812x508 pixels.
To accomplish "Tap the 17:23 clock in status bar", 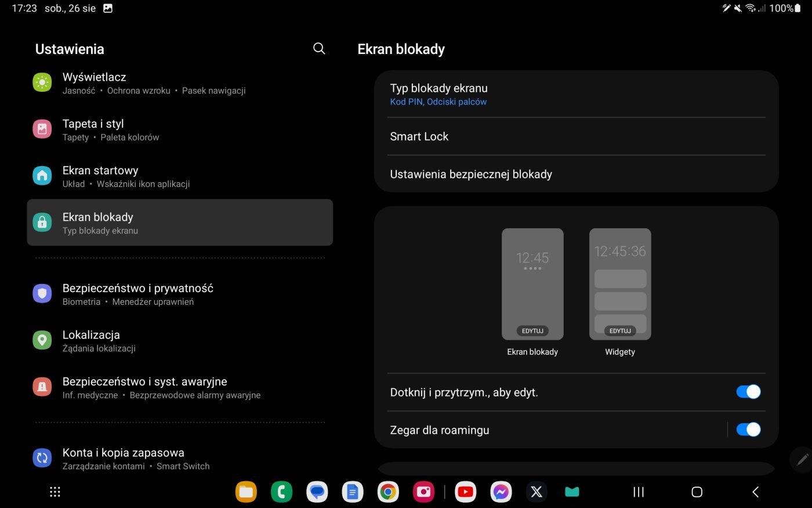I will click(24, 8).
